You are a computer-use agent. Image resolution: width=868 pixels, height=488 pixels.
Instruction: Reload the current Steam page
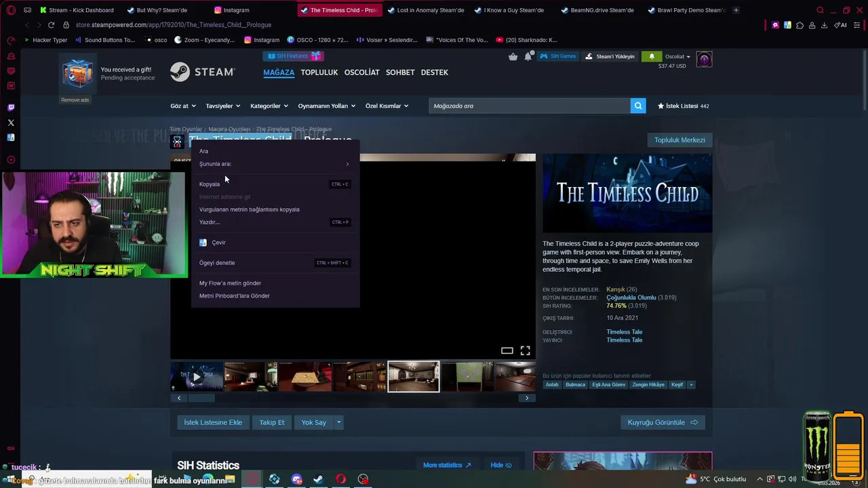51,25
